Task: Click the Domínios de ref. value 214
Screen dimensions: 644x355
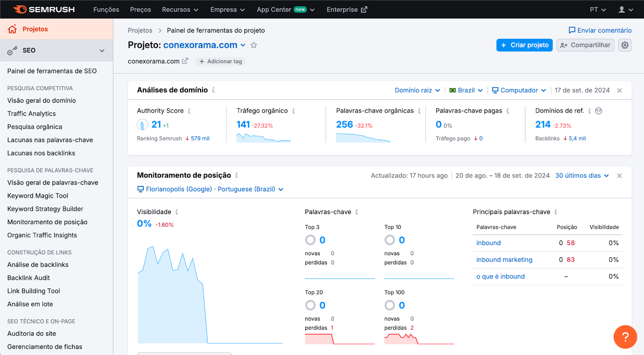Action: [543, 125]
